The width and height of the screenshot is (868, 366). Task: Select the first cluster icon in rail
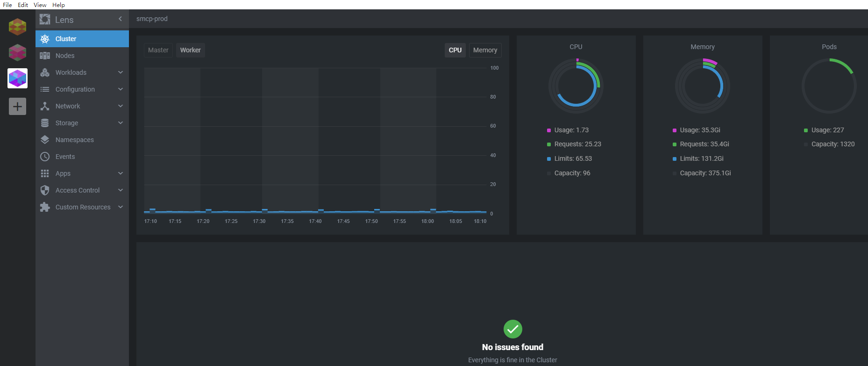click(17, 27)
